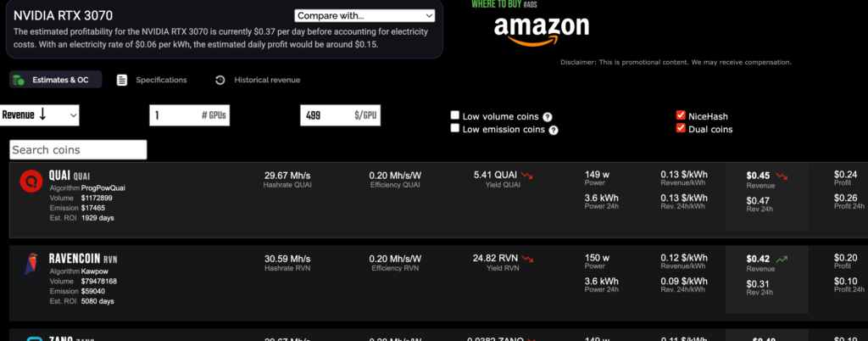Screen dimensions: 868x341
Task: Disable the Dual coins checkbox
Action: click(681, 129)
